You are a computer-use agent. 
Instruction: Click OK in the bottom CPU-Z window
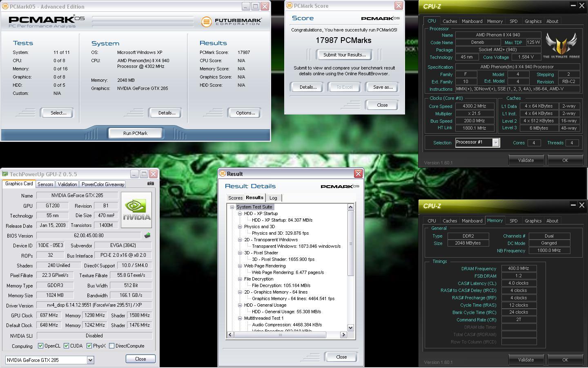click(565, 360)
